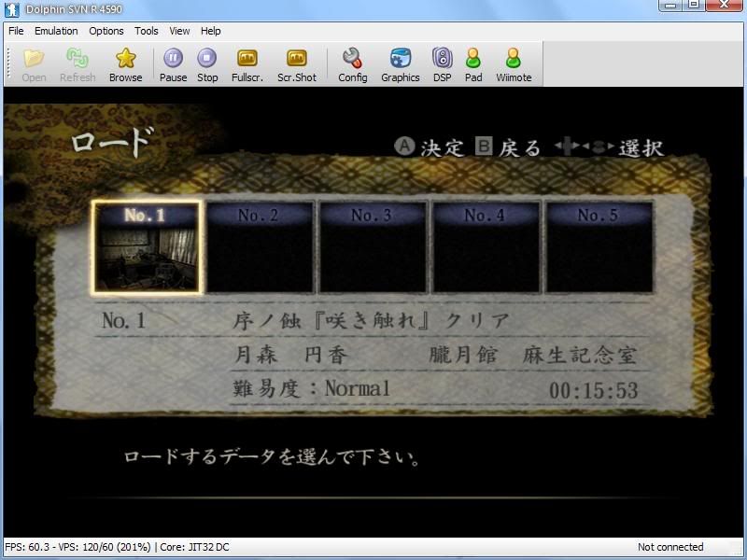Click the Dolphin icon in the title bar
Screen dimensions: 747x560
[x=12, y=9]
